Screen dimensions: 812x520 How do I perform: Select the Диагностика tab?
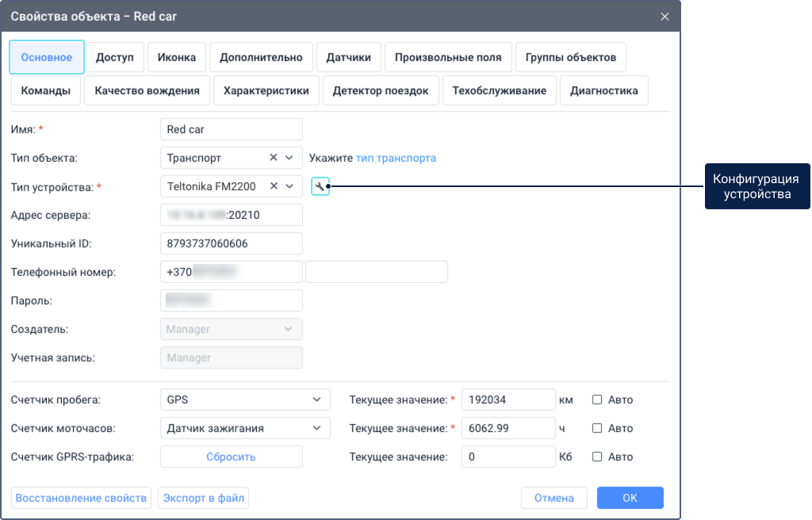pos(603,90)
